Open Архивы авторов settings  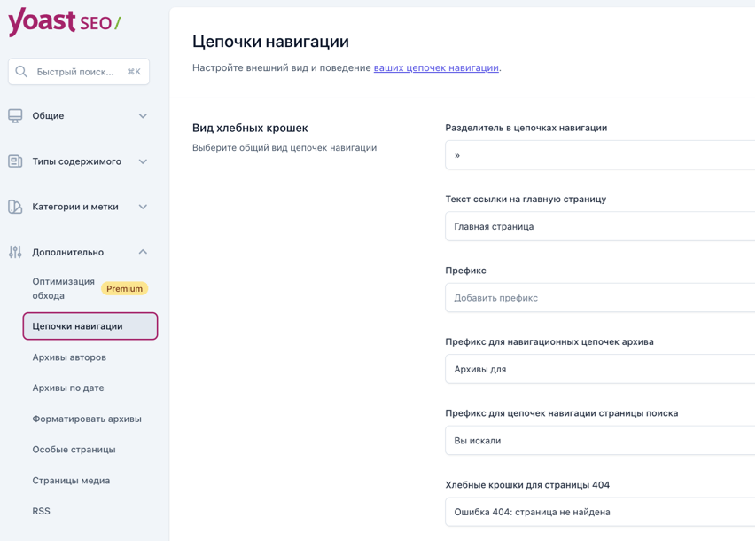point(69,357)
